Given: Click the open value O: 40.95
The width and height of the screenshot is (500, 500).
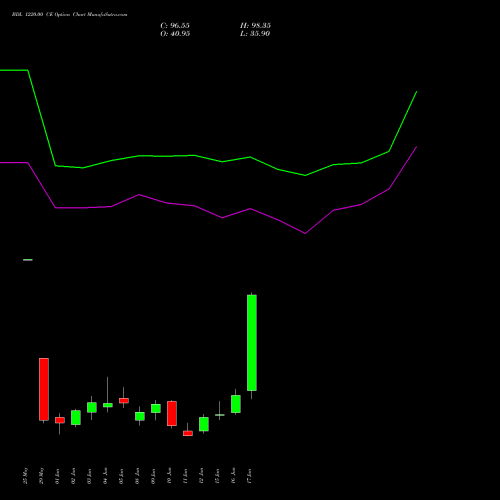Looking at the screenshot, I should (175, 34).
